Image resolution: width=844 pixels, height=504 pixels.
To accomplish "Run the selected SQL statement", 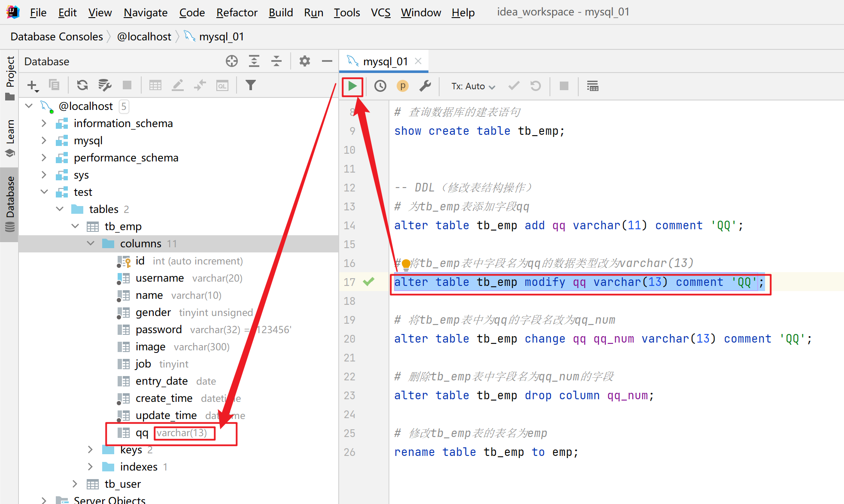I will tap(352, 86).
